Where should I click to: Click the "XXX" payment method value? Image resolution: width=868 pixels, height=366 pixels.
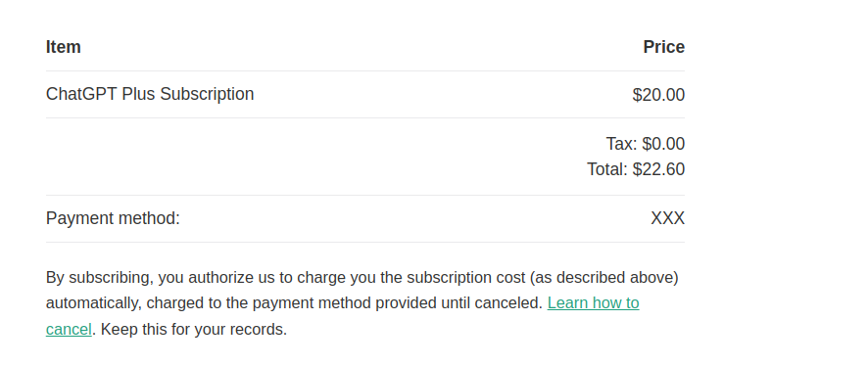click(667, 218)
